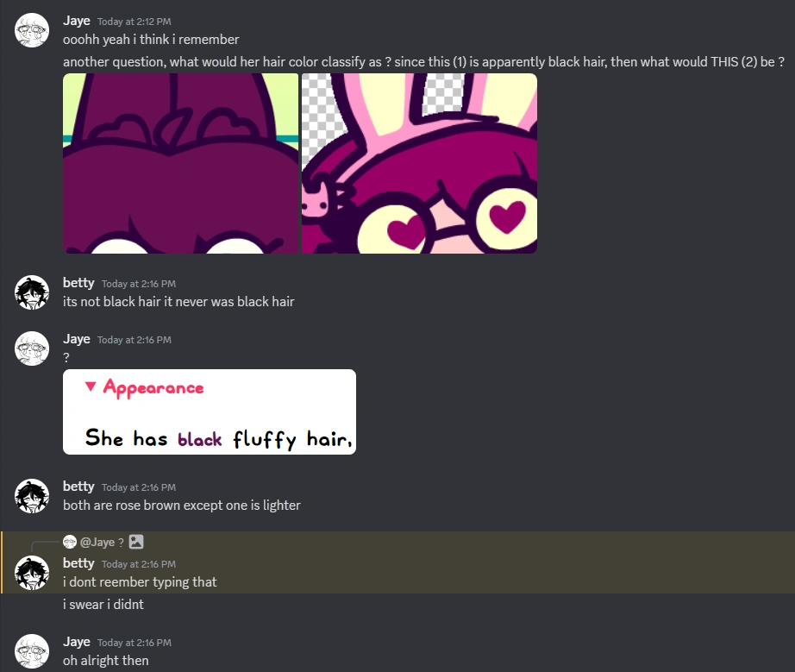Image resolution: width=795 pixels, height=672 pixels.
Task: Open Jaye's avatar beside 'oh alright then'
Action: point(32,651)
